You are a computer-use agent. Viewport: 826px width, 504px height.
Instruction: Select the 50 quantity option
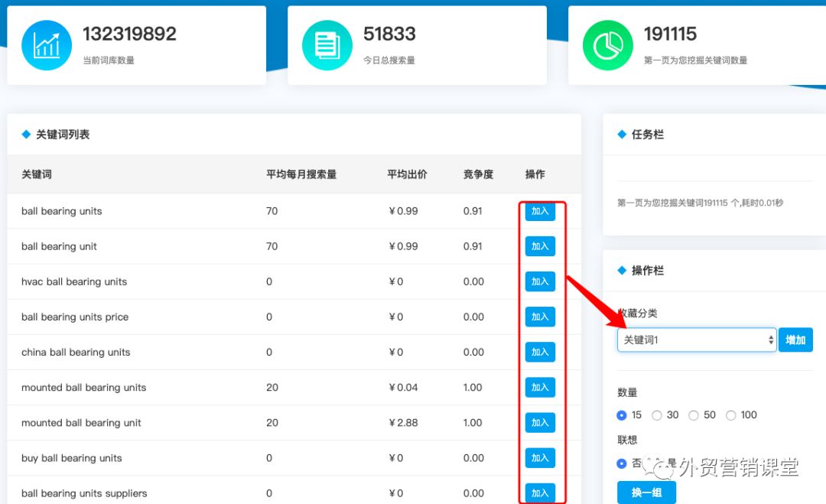[x=694, y=415]
